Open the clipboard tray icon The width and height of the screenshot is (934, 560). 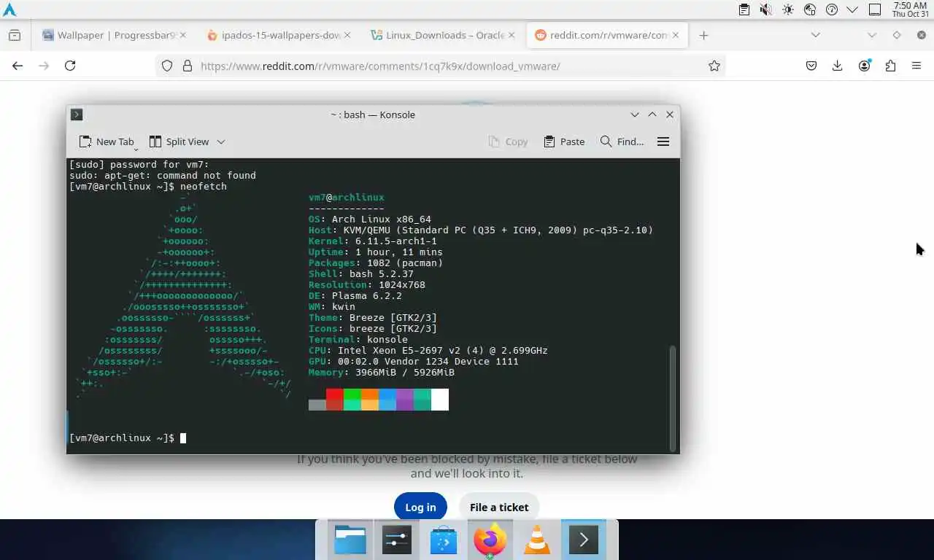(x=744, y=9)
